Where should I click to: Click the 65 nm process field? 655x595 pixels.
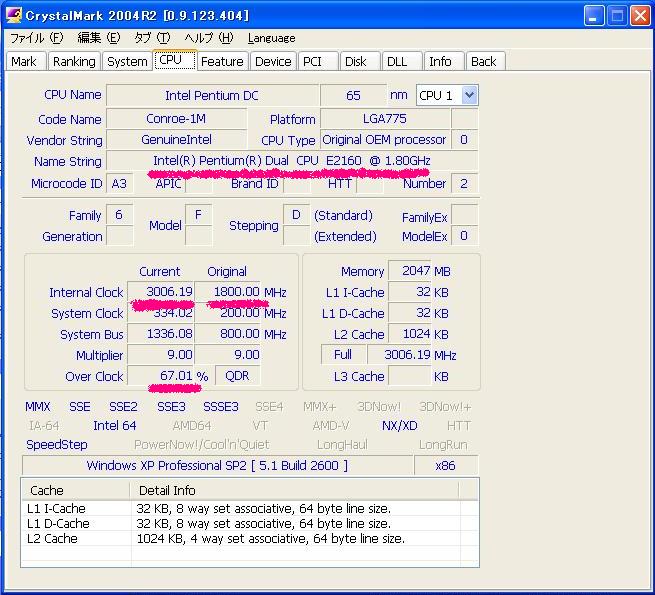353,95
